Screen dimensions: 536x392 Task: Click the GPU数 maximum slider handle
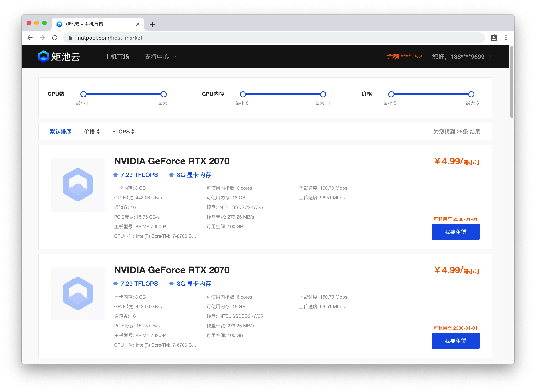(163, 94)
